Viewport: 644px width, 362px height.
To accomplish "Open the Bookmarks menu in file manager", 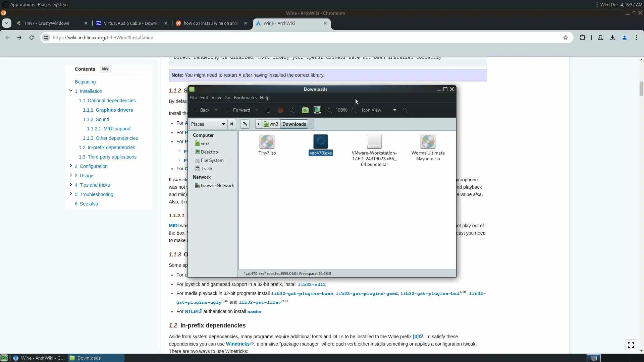I will point(245,98).
